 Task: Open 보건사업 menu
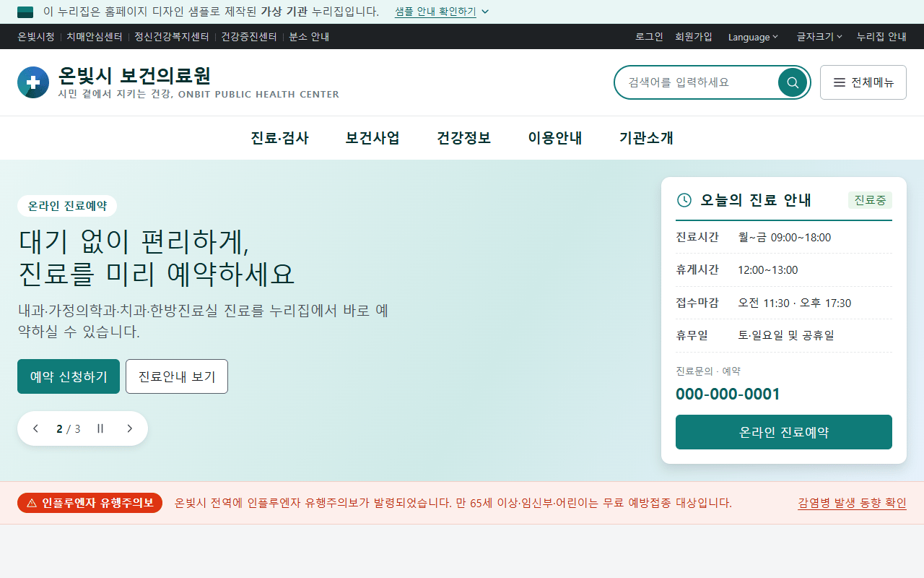pos(372,138)
